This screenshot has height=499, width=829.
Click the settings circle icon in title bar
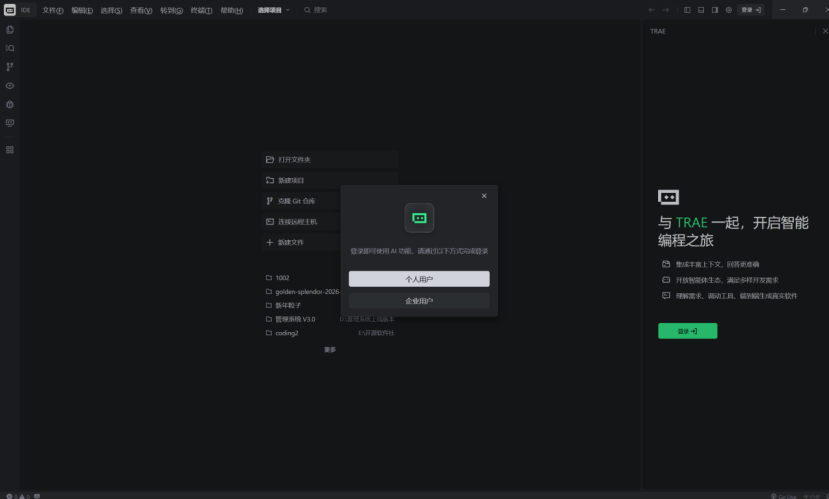[x=728, y=10]
